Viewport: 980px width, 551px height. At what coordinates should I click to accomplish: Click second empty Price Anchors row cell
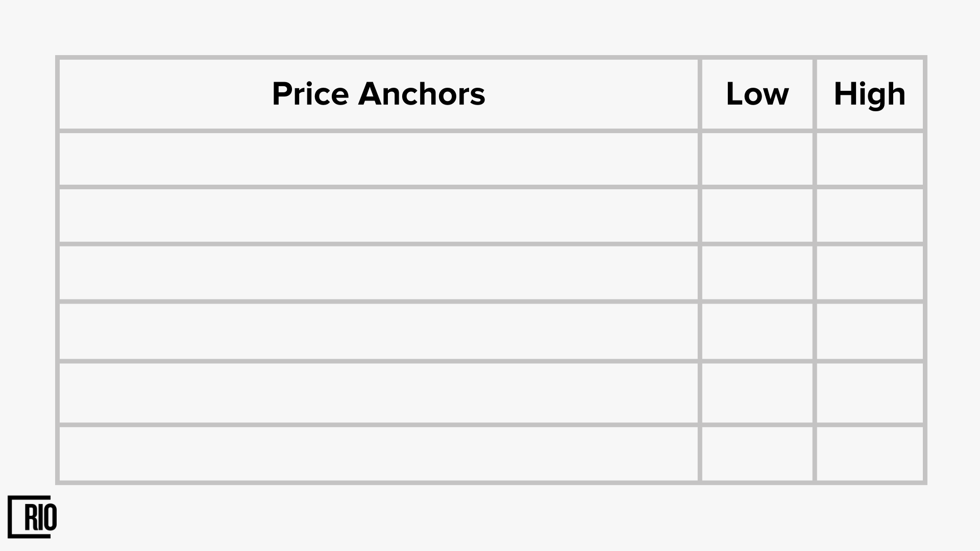click(x=378, y=216)
